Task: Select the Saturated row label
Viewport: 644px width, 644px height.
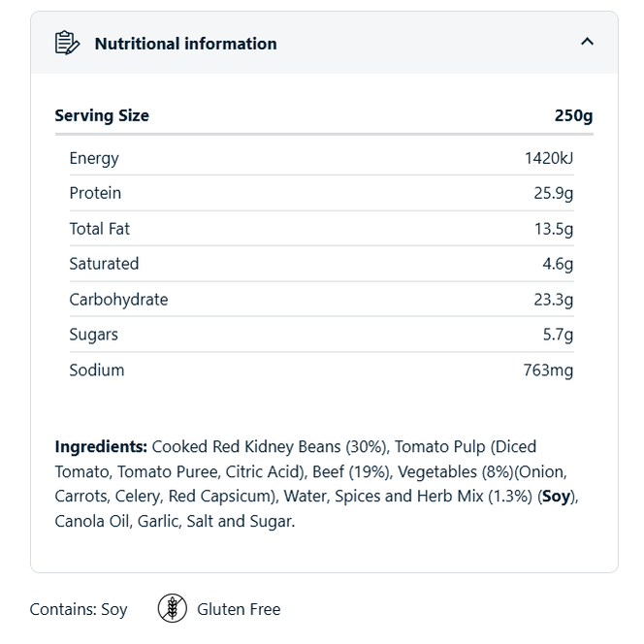Action: click(x=104, y=264)
